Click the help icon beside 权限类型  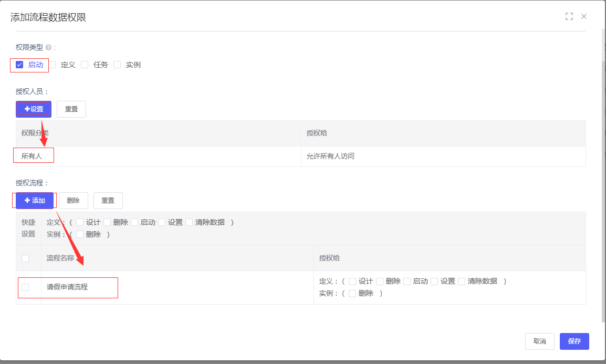click(x=48, y=47)
